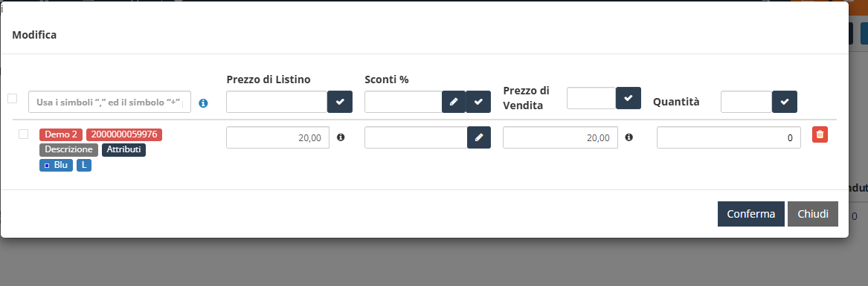Apply the Prezzo di Listino checkmark button
868x286 pixels.
[x=340, y=102]
